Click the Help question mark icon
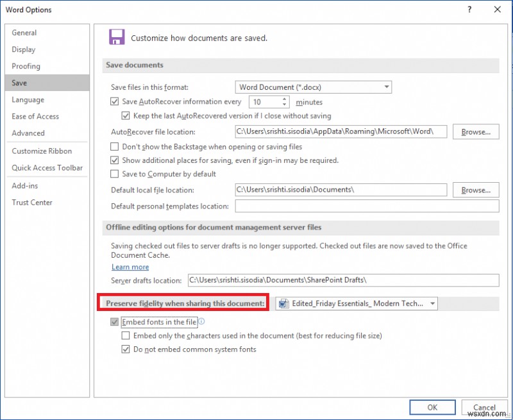Image resolution: width=513 pixels, height=420 pixels. (469, 10)
